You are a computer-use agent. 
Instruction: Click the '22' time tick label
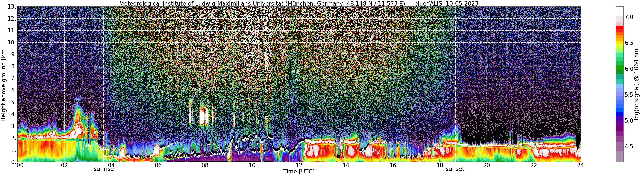[x=534, y=165]
